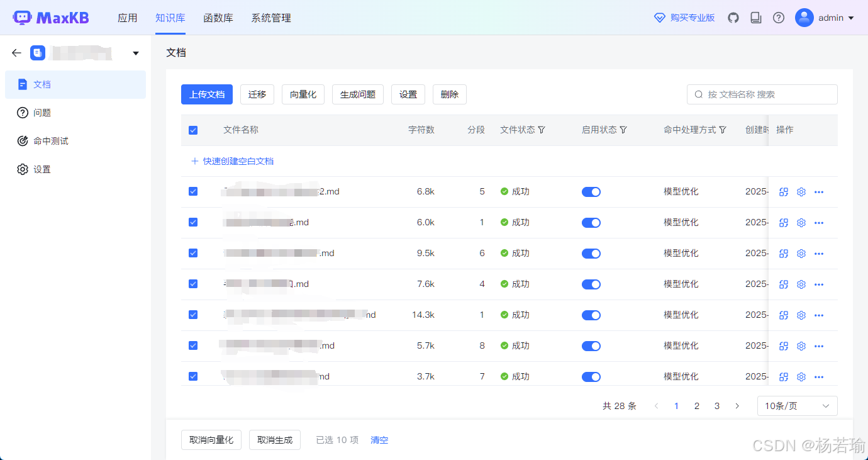
Task: Open settings gear in the 3.7k row
Action: click(x=801, y=377)
